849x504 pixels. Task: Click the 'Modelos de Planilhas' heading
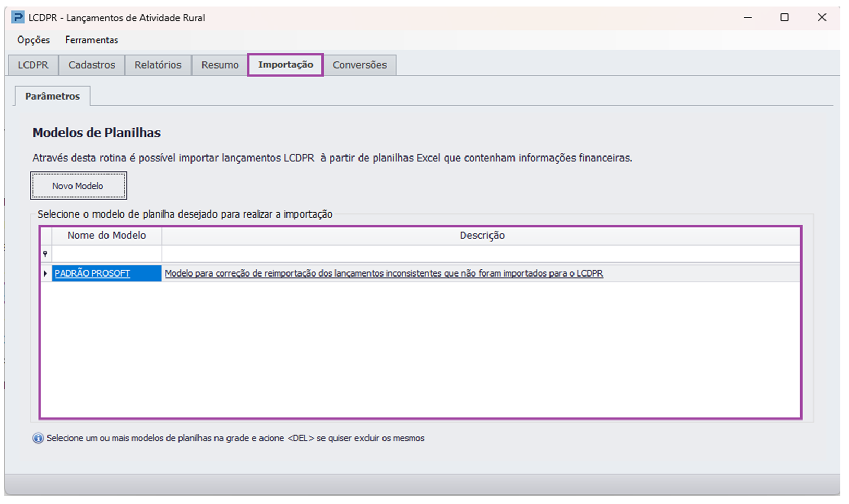(x=97, y=133)
